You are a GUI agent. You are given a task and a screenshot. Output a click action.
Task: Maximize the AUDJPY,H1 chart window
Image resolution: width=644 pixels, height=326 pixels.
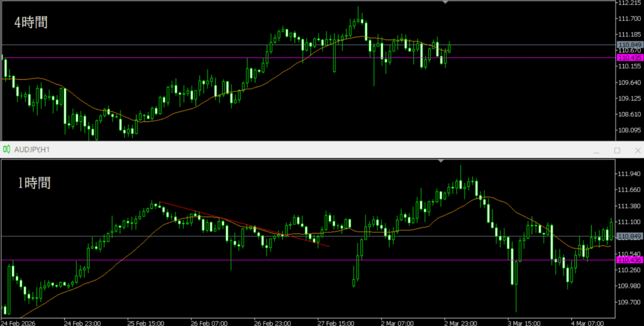617,150
